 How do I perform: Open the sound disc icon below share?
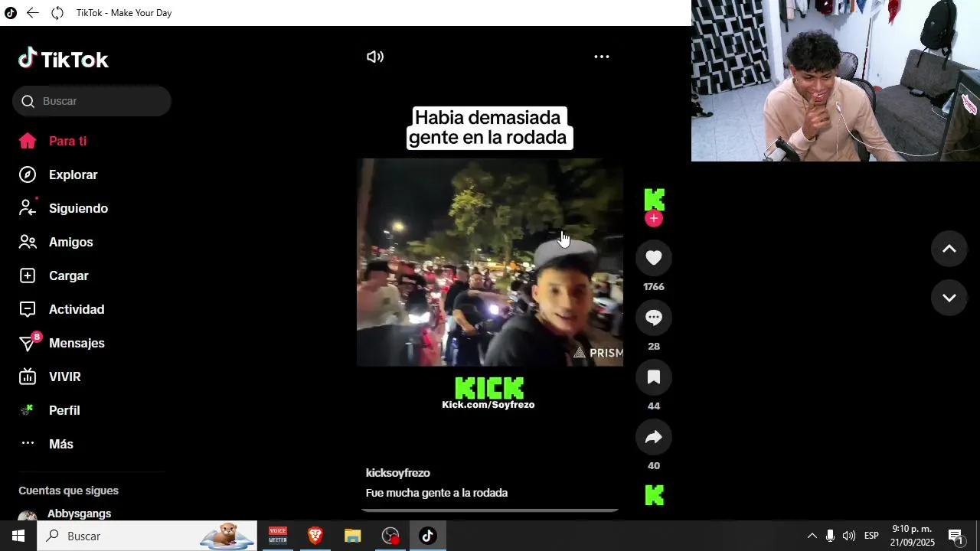click(654, 495)
